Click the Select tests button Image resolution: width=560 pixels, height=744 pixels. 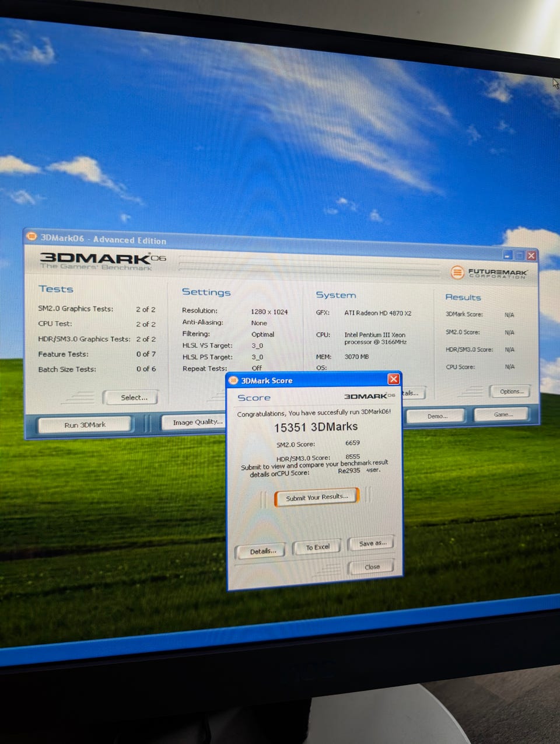pos(131,397)
